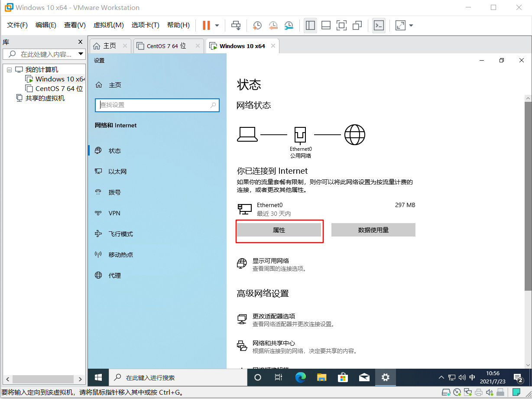532x399 pixels.
Task: Click the 查找设置 search box
Action: click(x=157, y=105)
